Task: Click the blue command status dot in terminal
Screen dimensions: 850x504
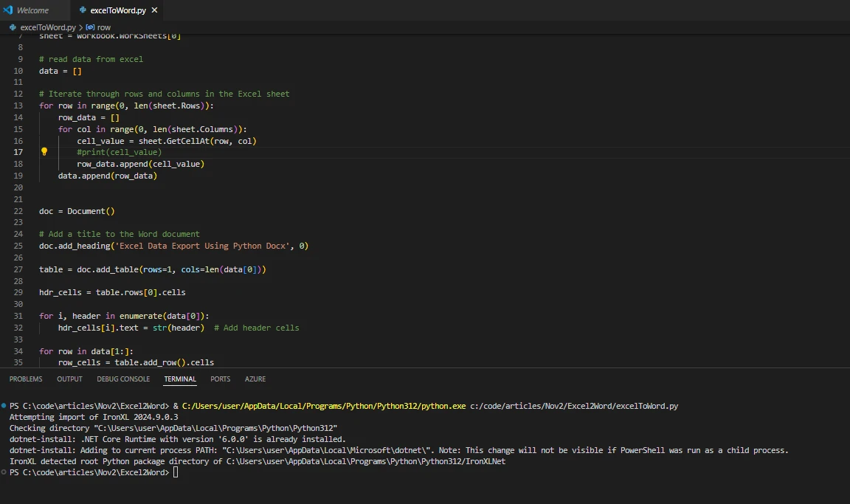Action: [x=4, y=406]
